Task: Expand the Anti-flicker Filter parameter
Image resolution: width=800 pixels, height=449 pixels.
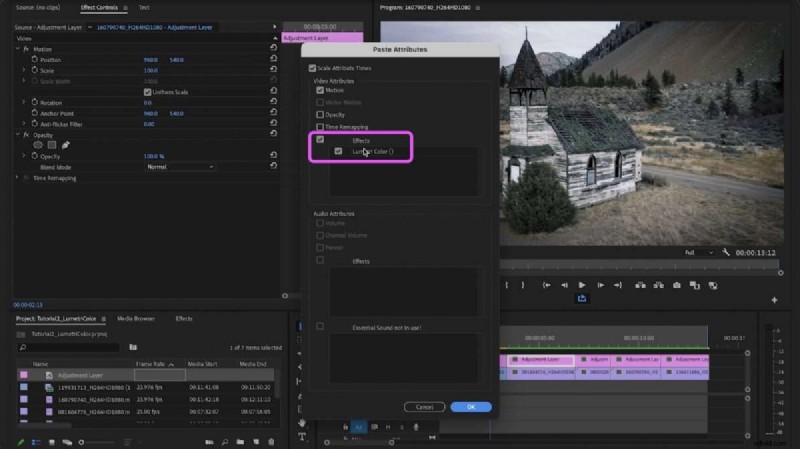Action: click(x=23, y=123)
